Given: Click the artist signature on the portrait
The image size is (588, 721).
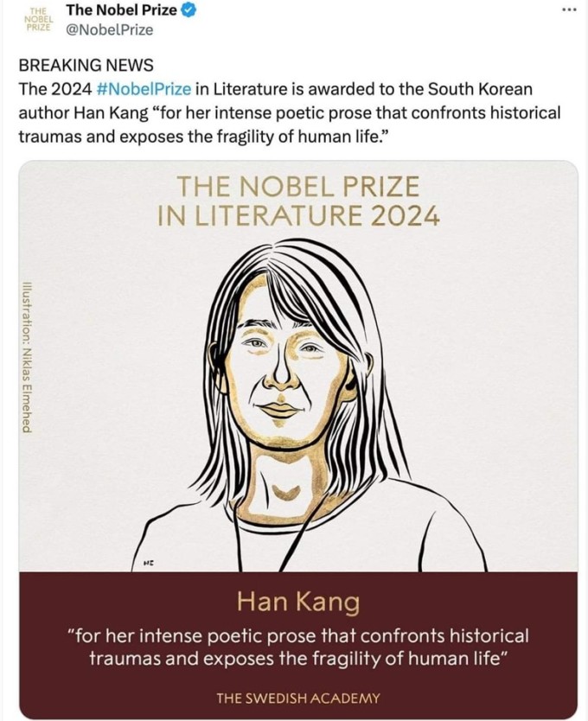Looking at the screenshot, I should pos(148,561).
